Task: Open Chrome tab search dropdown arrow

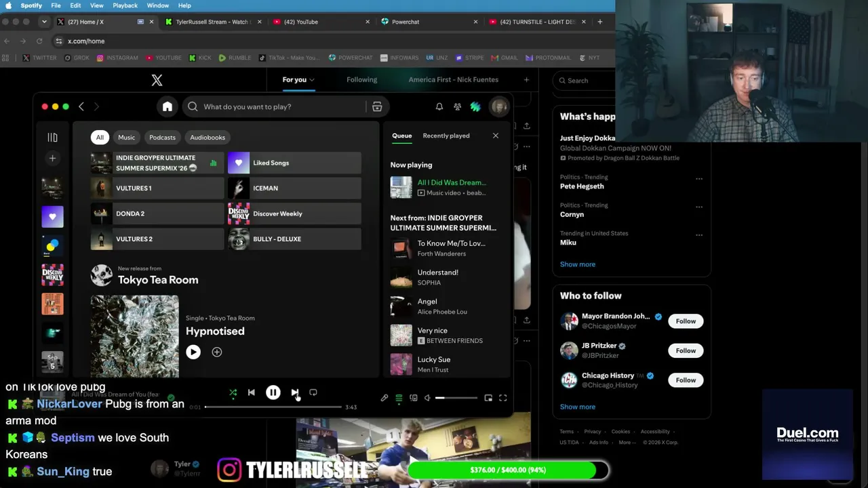Action: coord(44,22)
